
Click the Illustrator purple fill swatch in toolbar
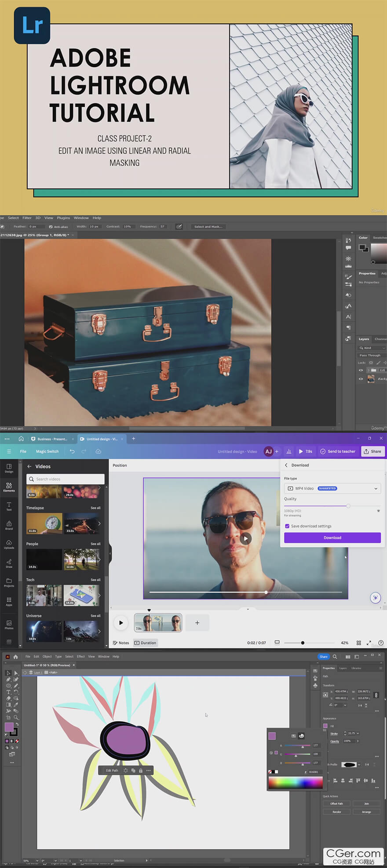coord(9,727)
